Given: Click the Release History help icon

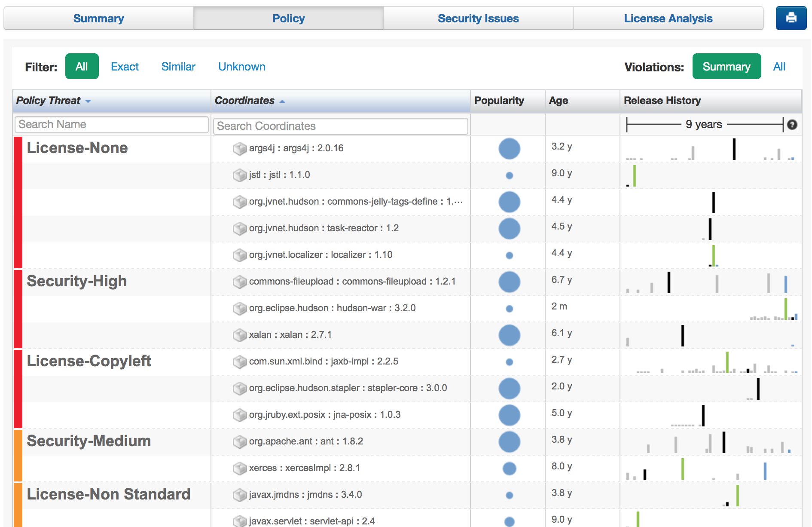Looking at the screenshot, I should [792, 125].
